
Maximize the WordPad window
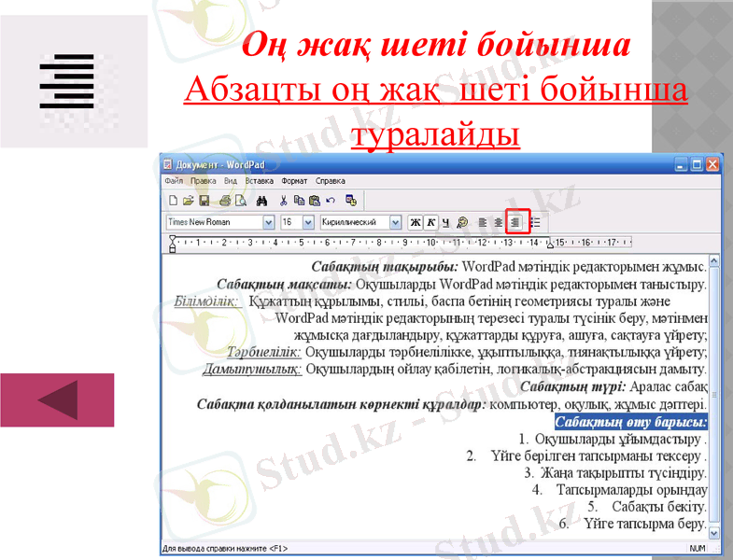click(697, 164)
